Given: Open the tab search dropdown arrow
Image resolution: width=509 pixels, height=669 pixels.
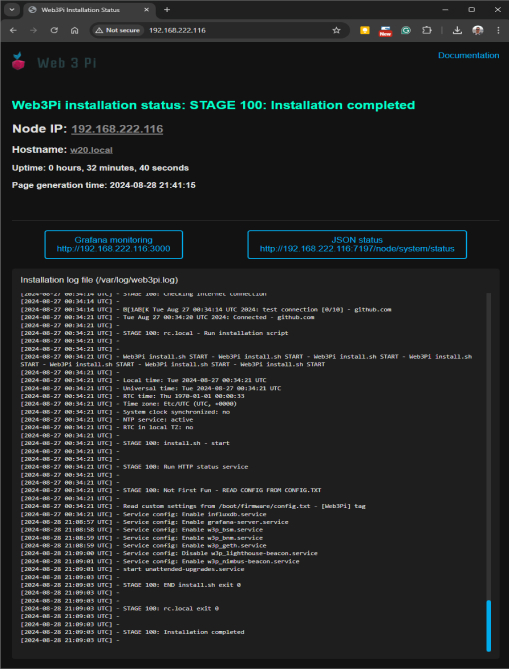Looking at the screenshot, I should coord(12,10).
